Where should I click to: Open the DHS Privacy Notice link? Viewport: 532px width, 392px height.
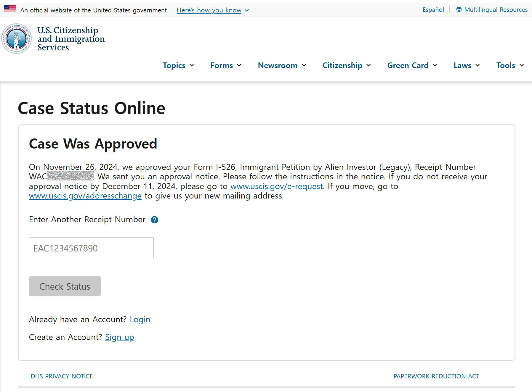(62, 376)
